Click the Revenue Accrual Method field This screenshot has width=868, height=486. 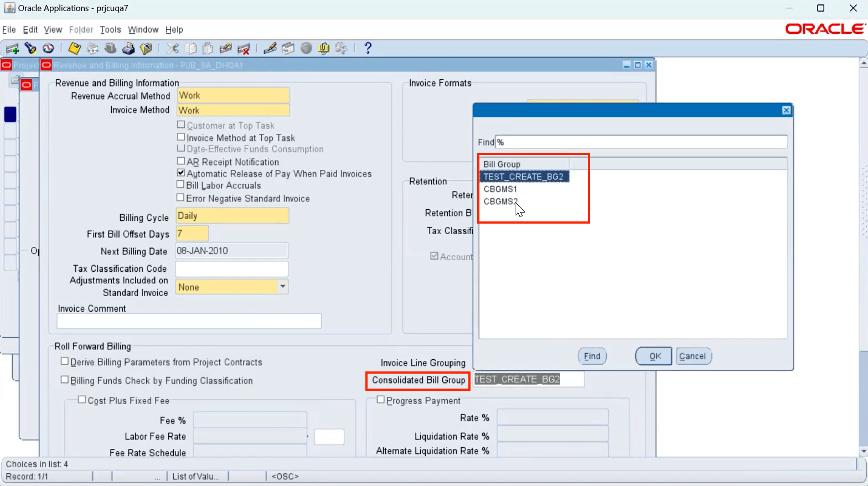233,95
